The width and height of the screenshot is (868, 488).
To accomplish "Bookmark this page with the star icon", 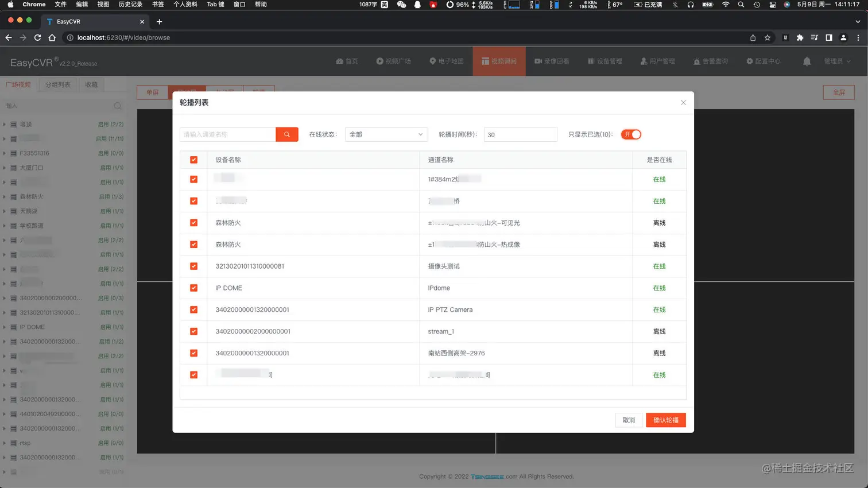I will click(768, 38).
